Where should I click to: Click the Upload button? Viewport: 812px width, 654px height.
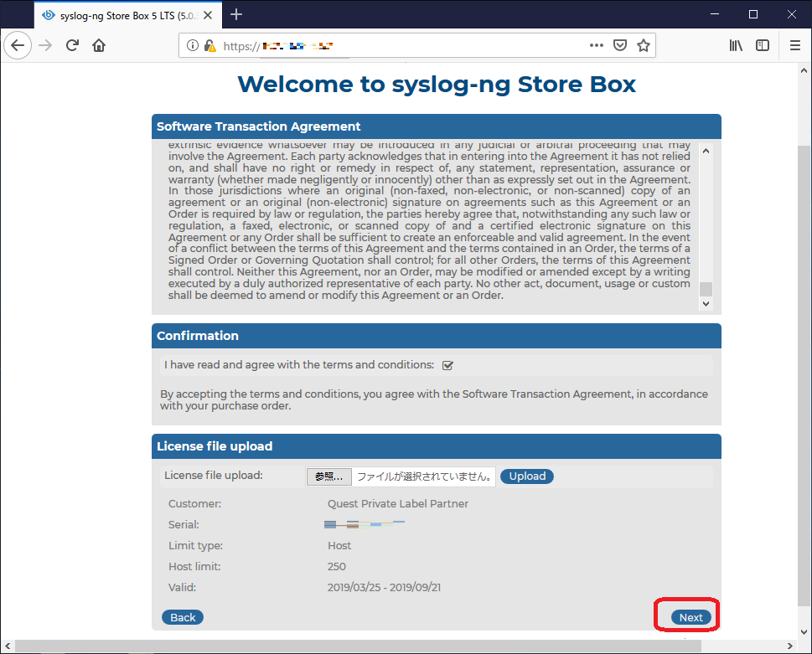pos(527,476)
